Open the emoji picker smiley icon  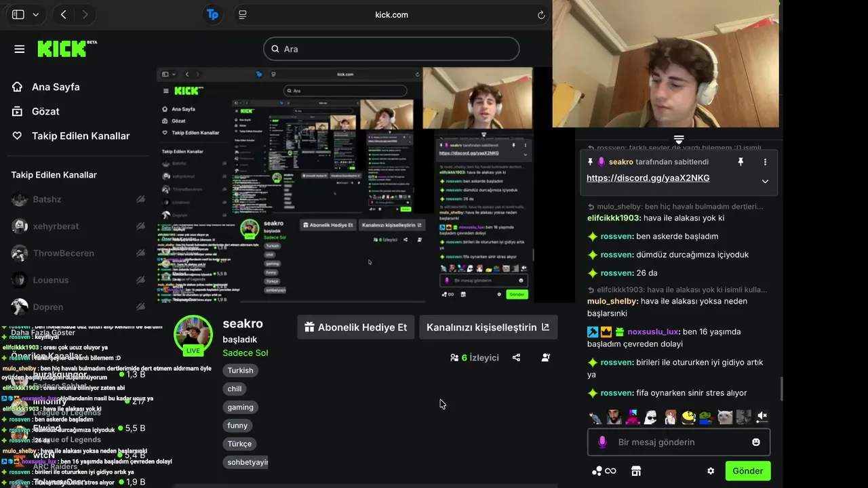point(756,442)
